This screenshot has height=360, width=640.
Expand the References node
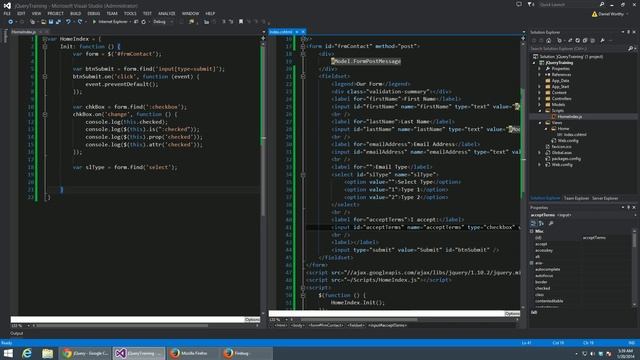(540, 75)
